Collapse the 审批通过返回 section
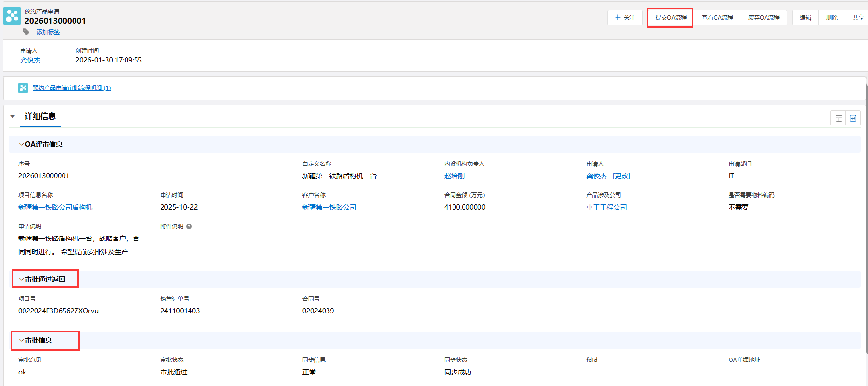868x386 pixels. 22,279
